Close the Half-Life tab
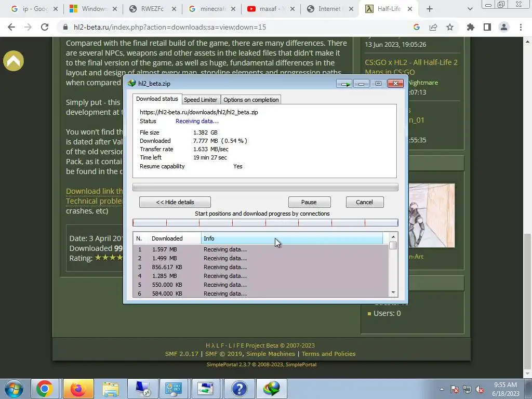 410,9
